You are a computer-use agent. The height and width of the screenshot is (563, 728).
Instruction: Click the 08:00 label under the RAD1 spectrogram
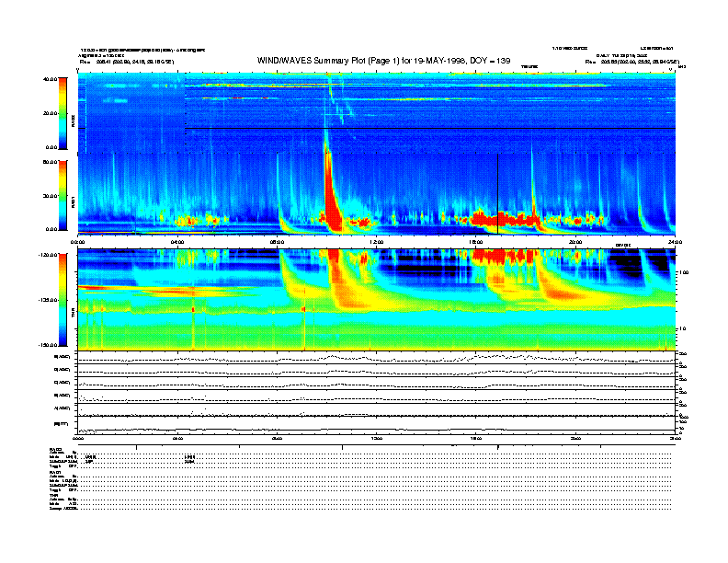[x=278, y=242]
